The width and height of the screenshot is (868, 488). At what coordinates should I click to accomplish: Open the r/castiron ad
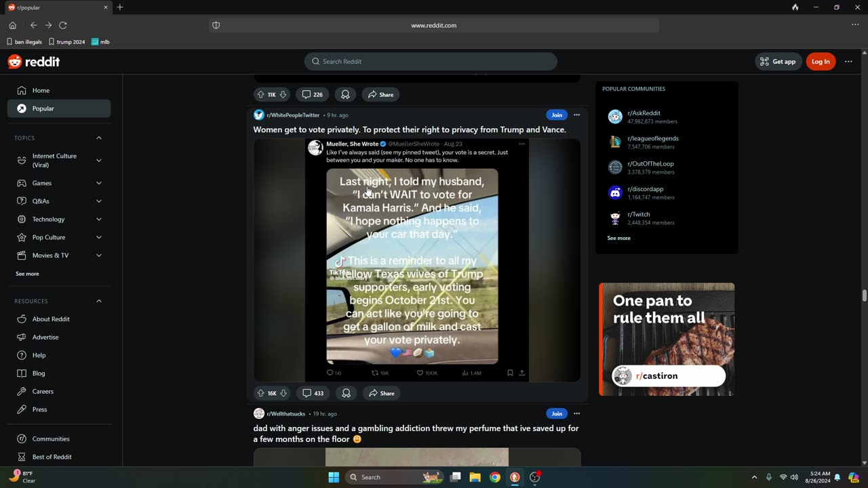point(667,339)
